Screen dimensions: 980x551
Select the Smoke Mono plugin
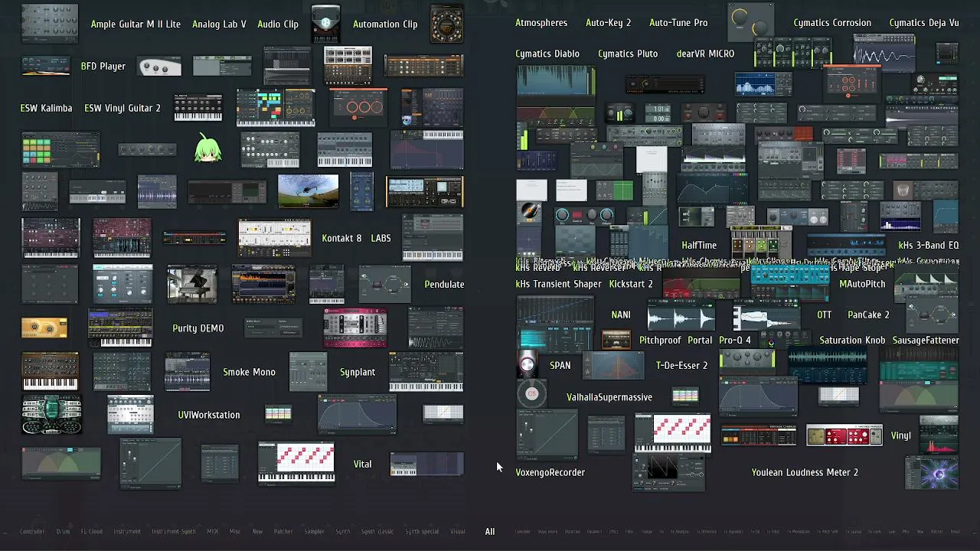249,372
